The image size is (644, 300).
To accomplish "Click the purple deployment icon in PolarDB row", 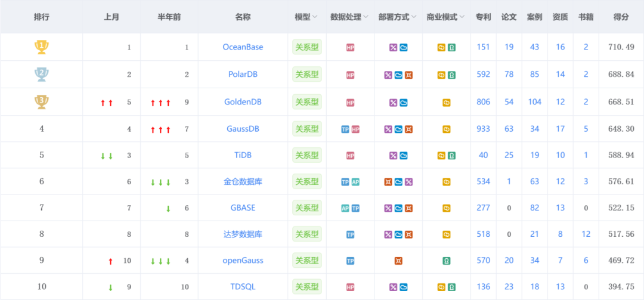I will pos(388,75).
